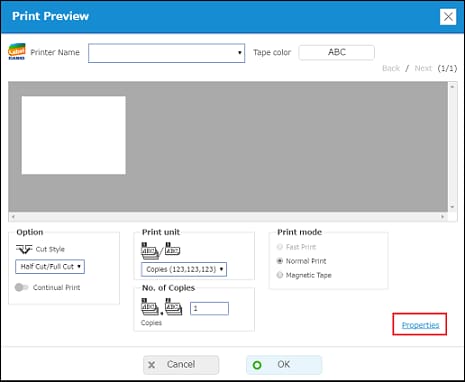
Task: Click the Label Mighty app logo icon
Action: (17, 51)
